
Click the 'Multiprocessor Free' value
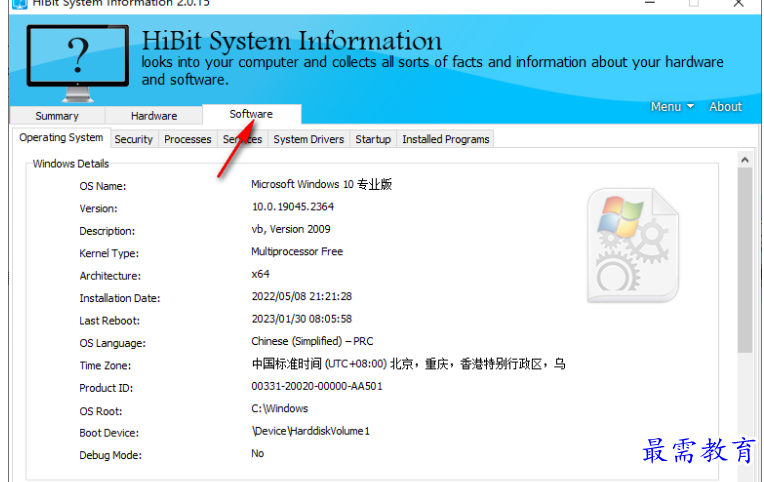click(297, 251)
